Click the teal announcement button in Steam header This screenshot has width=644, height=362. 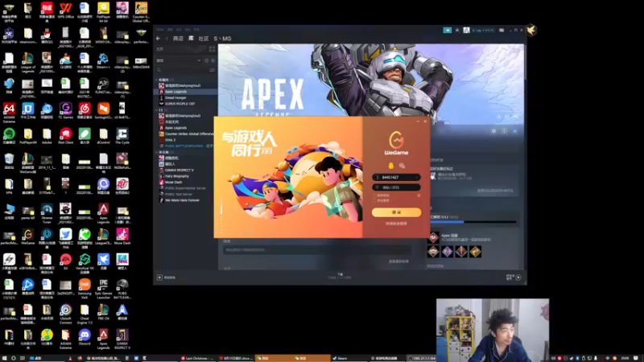coord(448,30)
